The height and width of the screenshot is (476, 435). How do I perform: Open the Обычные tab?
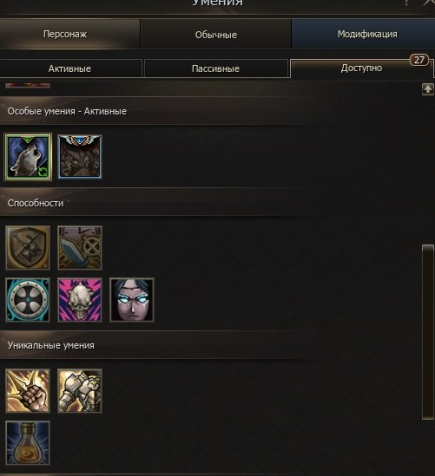coord(216,34)
